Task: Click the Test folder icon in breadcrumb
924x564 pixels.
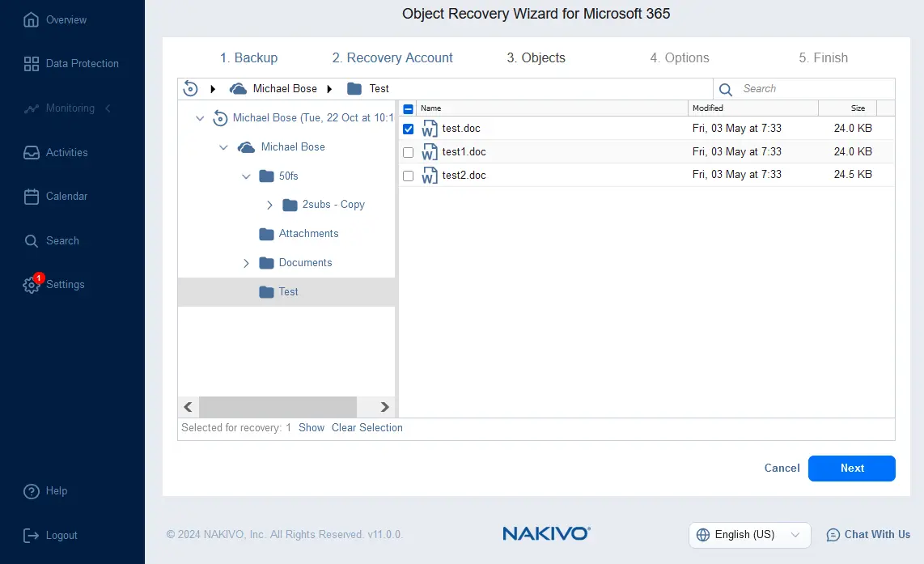Action: 354,89
